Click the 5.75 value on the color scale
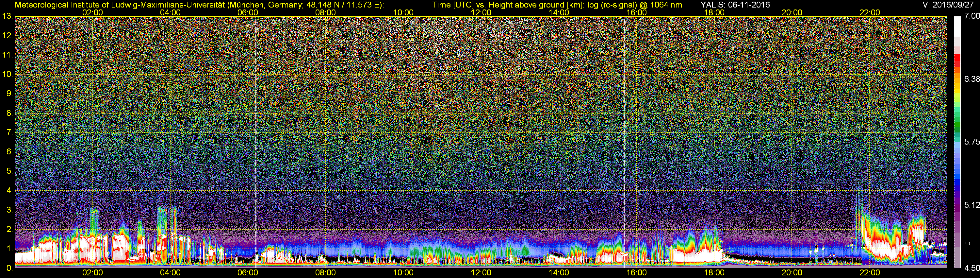 click(x=972, y=142)
